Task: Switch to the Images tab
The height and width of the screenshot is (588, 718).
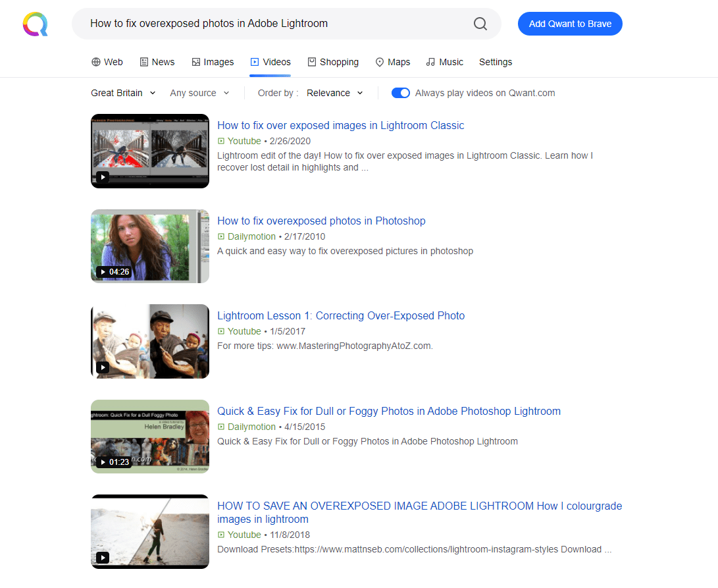Action: coord(213,62)
